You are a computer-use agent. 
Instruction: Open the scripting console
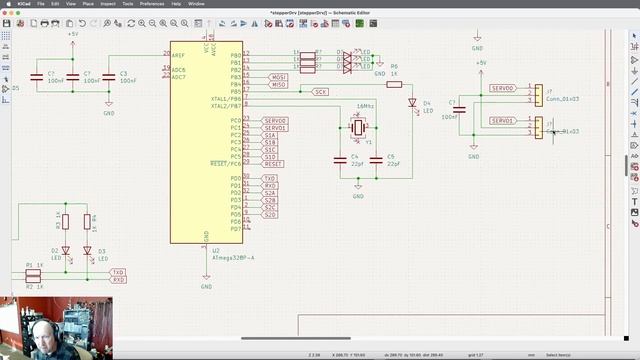pos(373,23)
